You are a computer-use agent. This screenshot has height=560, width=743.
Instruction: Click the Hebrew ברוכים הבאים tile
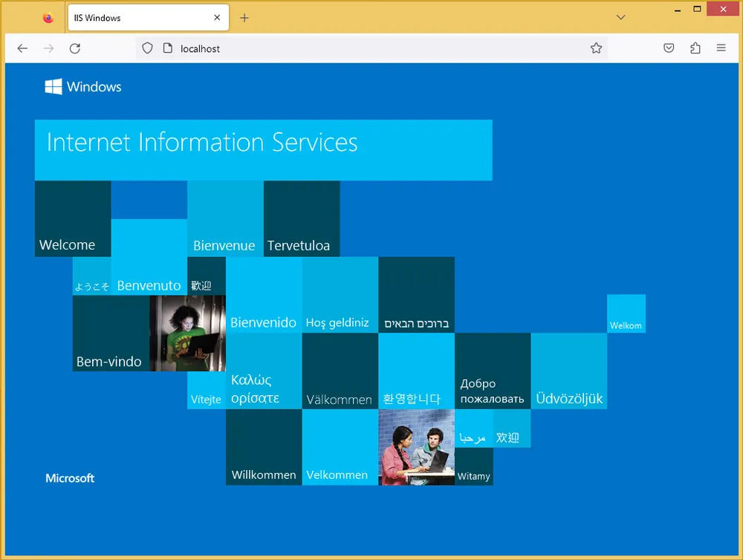click(417, 295)
